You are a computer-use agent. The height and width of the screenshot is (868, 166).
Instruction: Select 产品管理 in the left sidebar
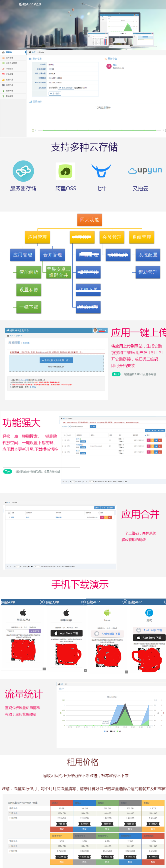point(13,74)
